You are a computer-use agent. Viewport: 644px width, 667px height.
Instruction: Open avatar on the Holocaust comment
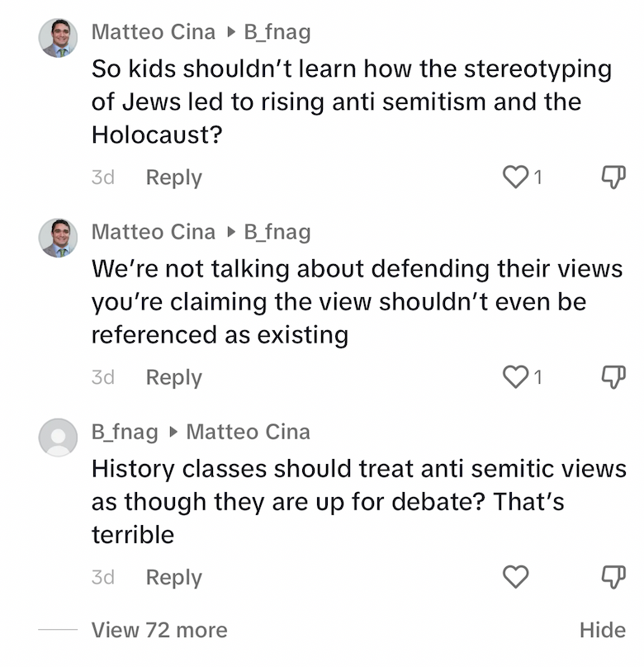(58, 38)
